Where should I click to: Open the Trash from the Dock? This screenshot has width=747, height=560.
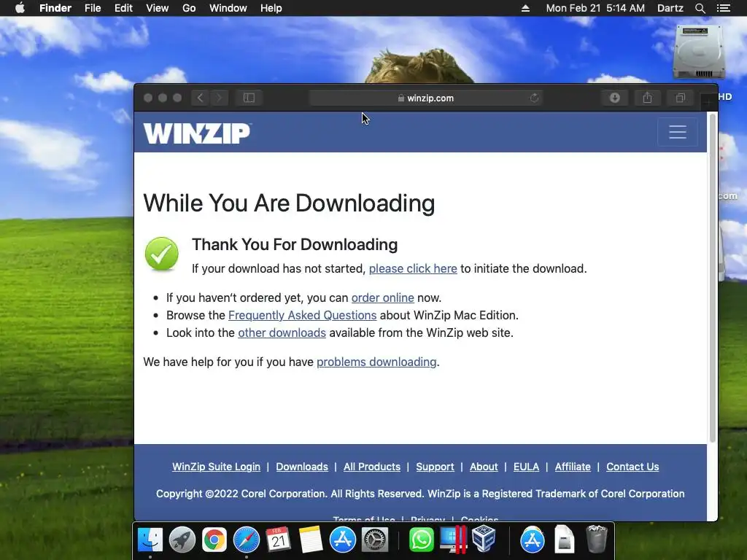coord(597,539)
